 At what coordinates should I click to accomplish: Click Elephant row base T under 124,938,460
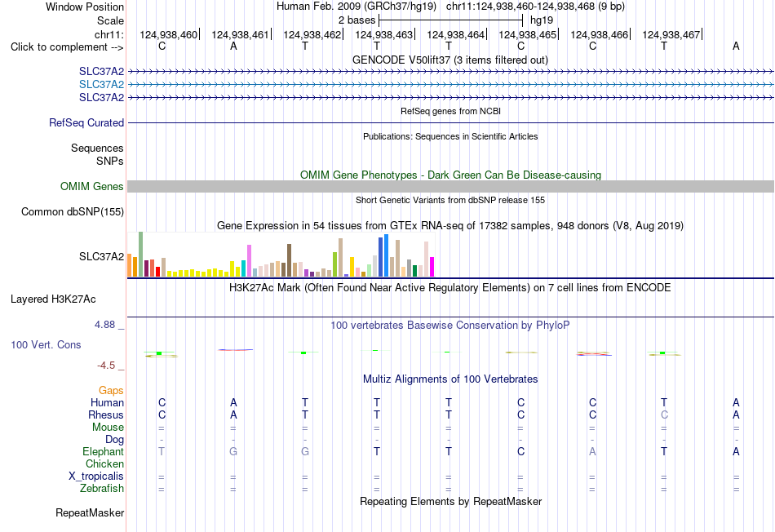(x=162, y=451)
